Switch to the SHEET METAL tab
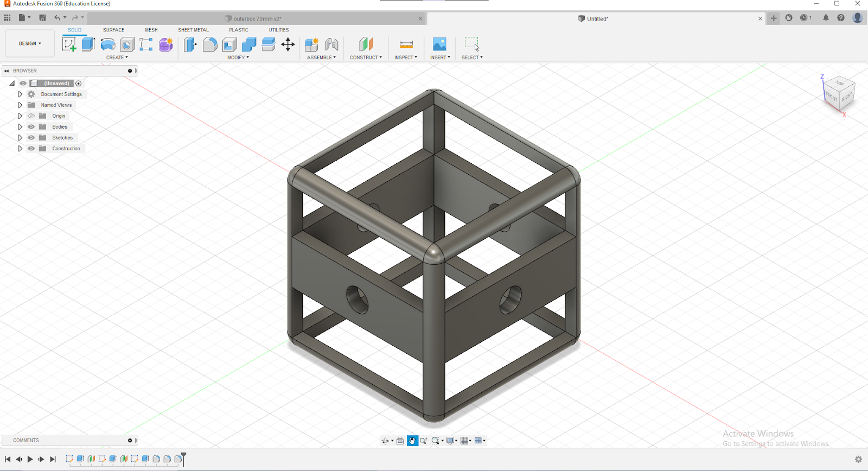 tap(193, 30)
